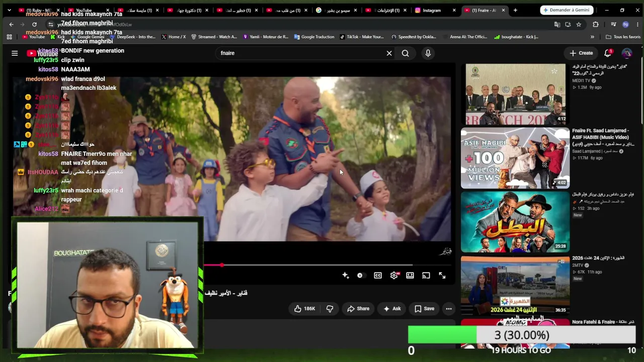Cast the video to a device

[x=426, y=276]
